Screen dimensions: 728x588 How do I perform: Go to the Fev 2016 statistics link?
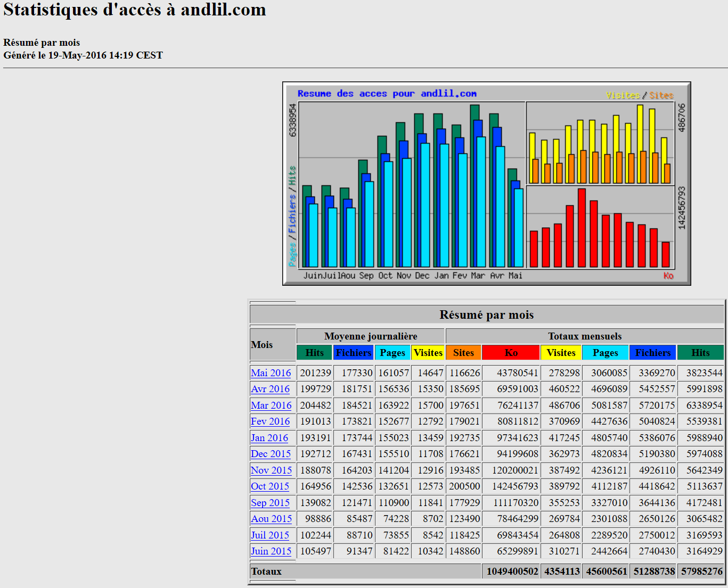pyautogui.click(x=271, y=421)
